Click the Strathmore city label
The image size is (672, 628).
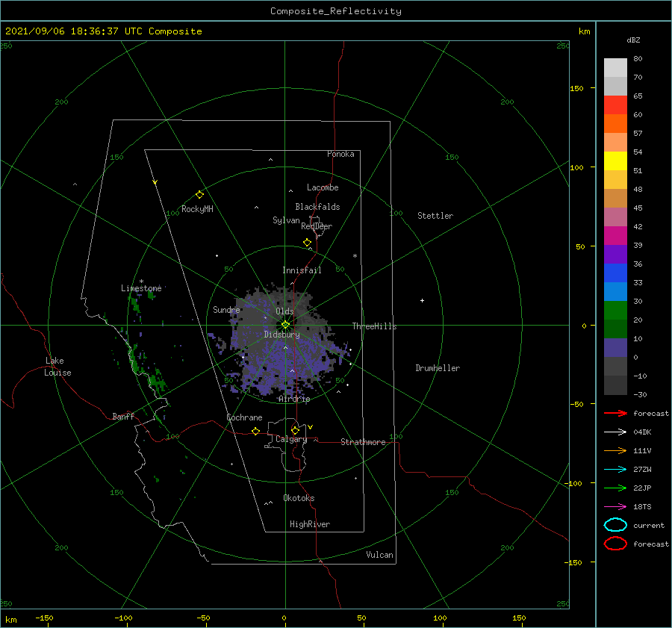(x=363, y=442)
